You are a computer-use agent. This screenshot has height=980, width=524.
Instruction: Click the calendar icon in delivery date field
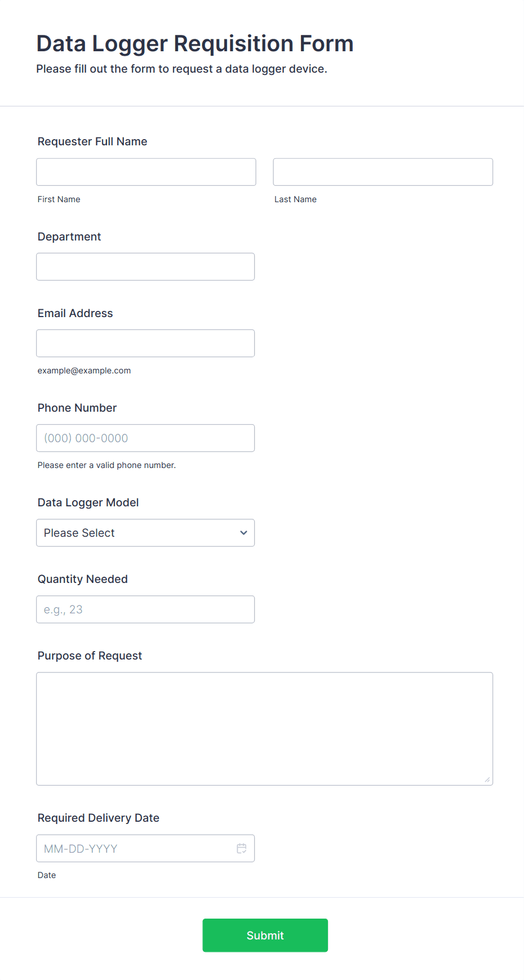[x=242, y=848]
